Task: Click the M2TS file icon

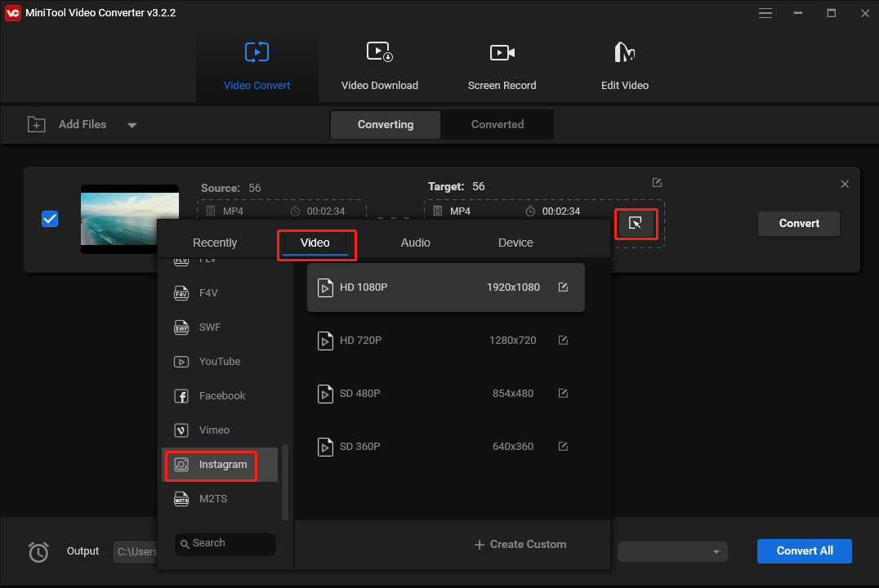Action: click(x=181, y=499)
